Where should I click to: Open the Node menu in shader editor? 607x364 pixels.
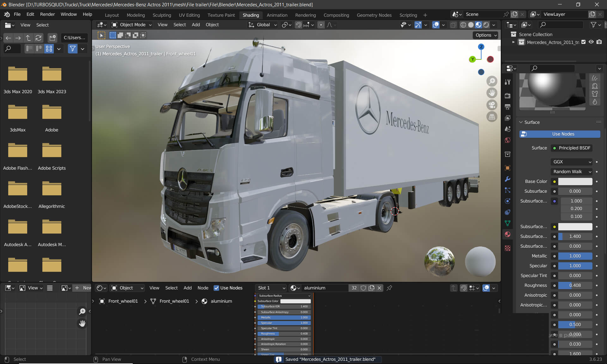coord(203,288)
